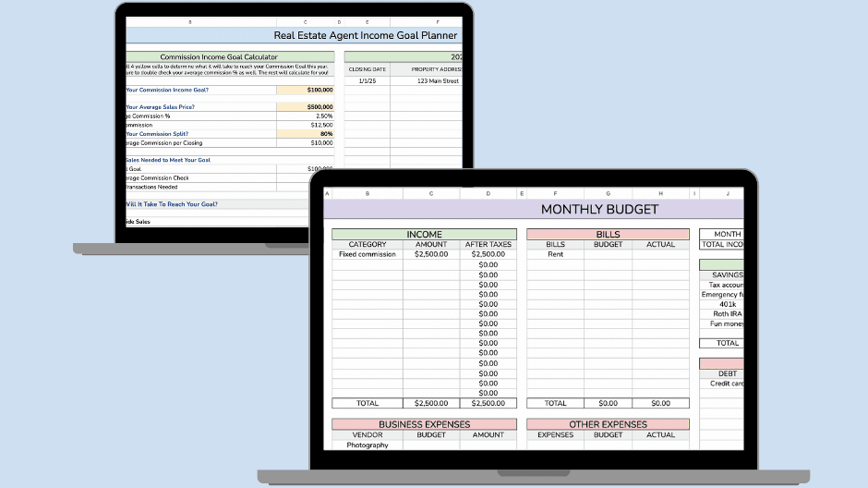Select the 80% commission split cell
This screenshot has height=488, width=868.
pyautogui.click(x=306, y=134)
